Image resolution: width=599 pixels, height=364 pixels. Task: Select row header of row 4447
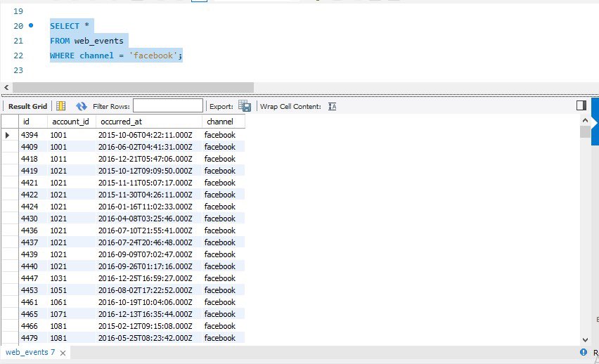pyautogui.click(x=10, y=278)
